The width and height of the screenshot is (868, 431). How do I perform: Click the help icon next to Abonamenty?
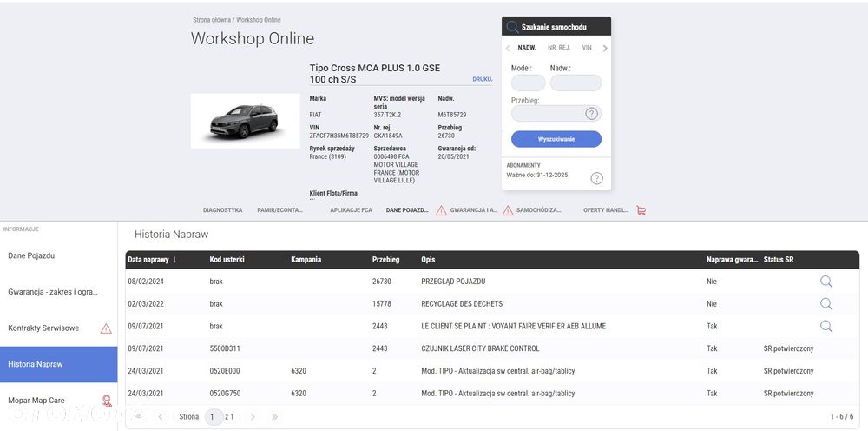pos(596,178)
